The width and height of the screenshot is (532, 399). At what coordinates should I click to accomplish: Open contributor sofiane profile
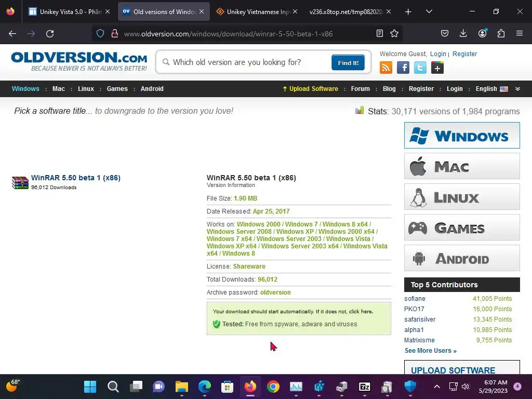(415, 299)
